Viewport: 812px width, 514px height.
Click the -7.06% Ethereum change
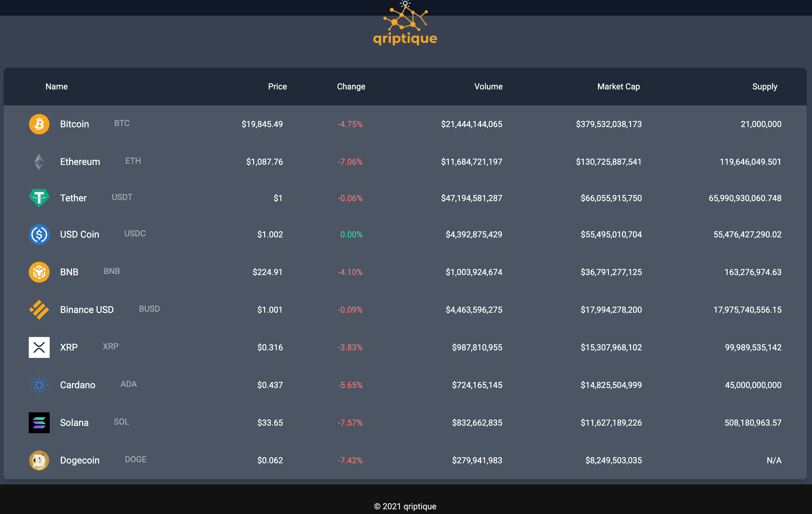(350, 162)
